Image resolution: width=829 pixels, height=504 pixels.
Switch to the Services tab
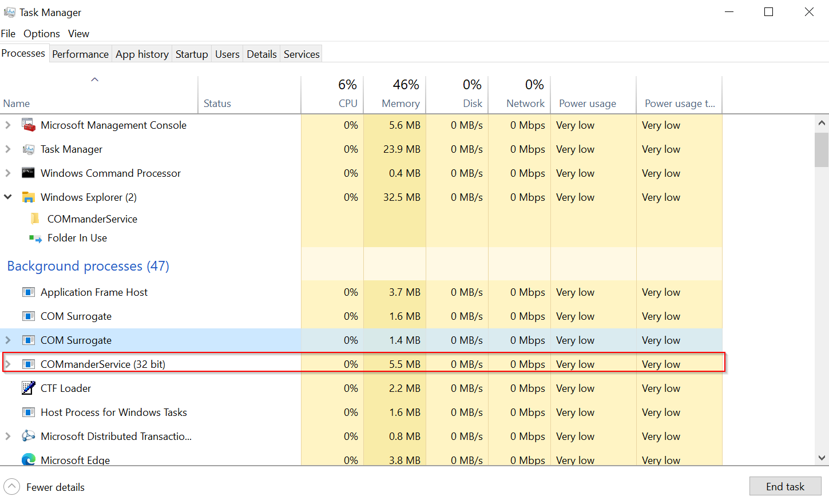tap(302, 54)
